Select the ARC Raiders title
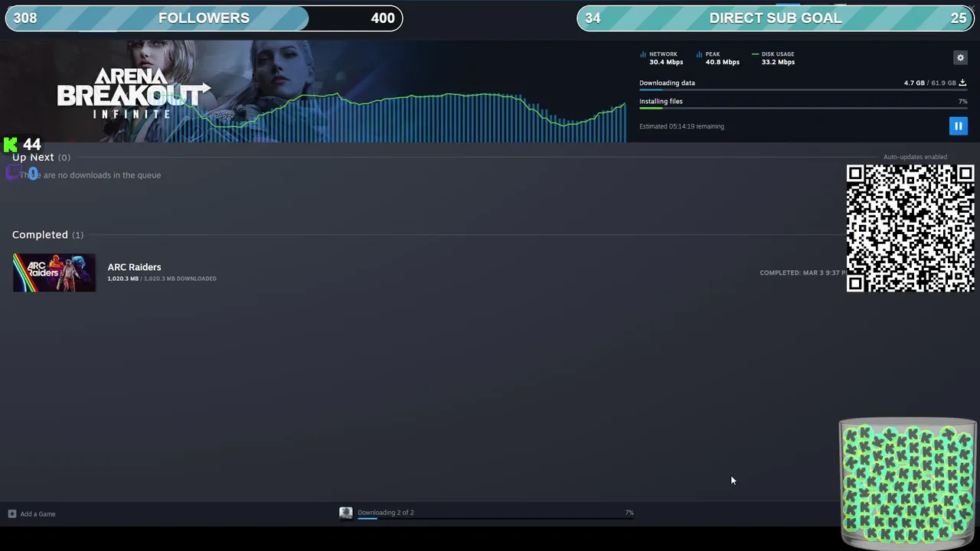 pos(134,267)
